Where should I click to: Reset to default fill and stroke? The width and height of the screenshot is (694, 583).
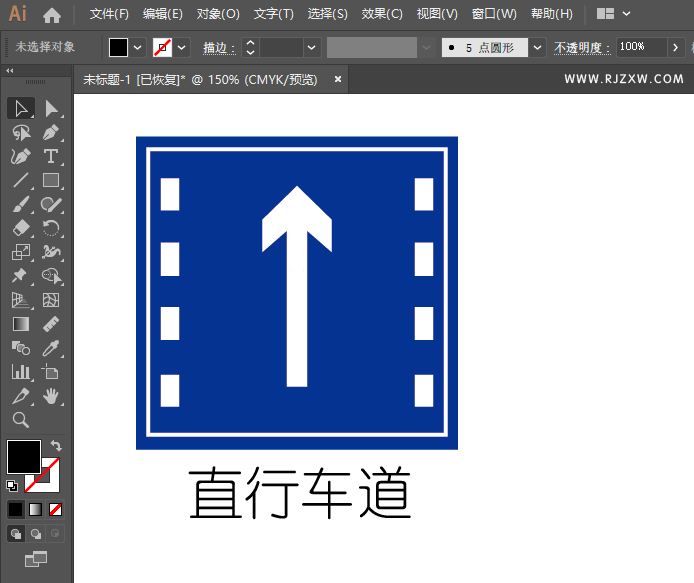click(x=12, y=486)
